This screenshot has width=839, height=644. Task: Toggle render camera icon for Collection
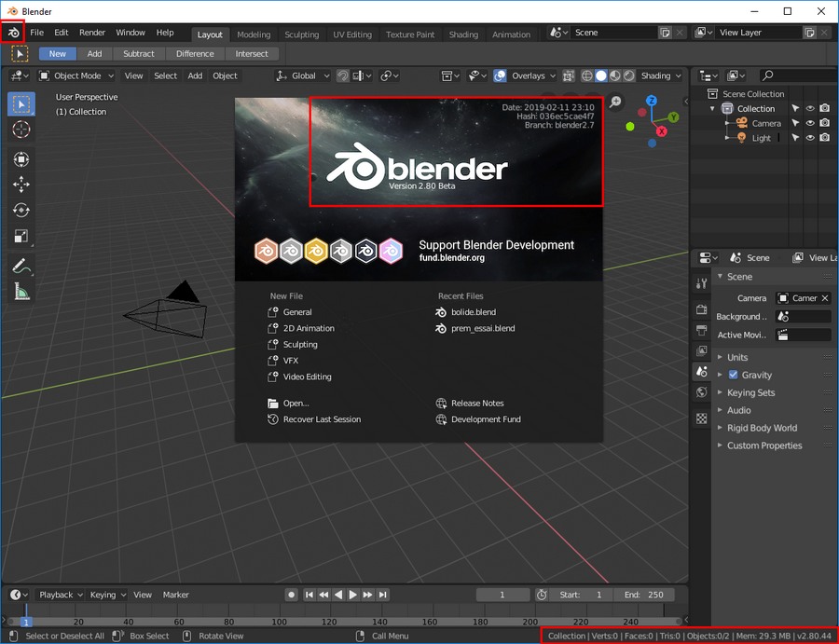click(x=825, y=109)
